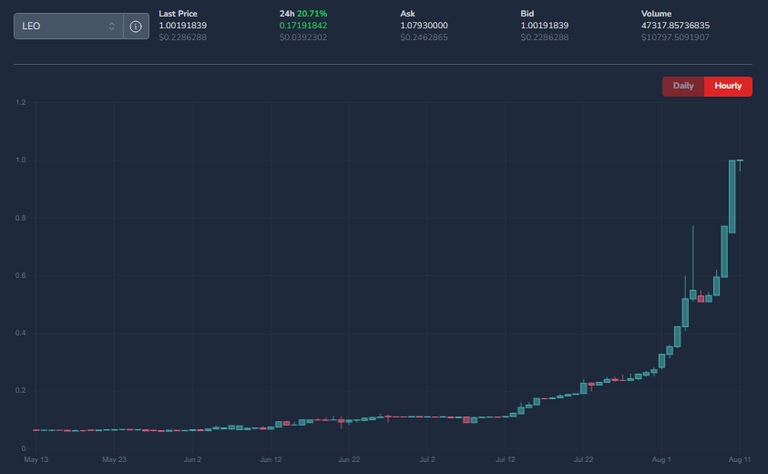
Task: Switch chart to Hourly view
Action: point(728,86)
